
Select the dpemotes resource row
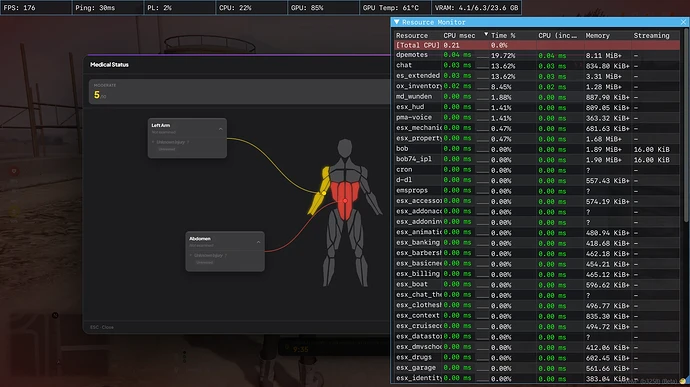coord(537,55)
